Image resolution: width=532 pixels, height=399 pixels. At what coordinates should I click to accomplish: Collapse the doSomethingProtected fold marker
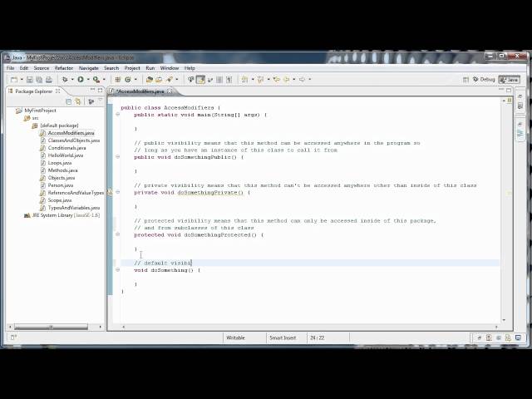pyautogui.click(x=118, y=234)
